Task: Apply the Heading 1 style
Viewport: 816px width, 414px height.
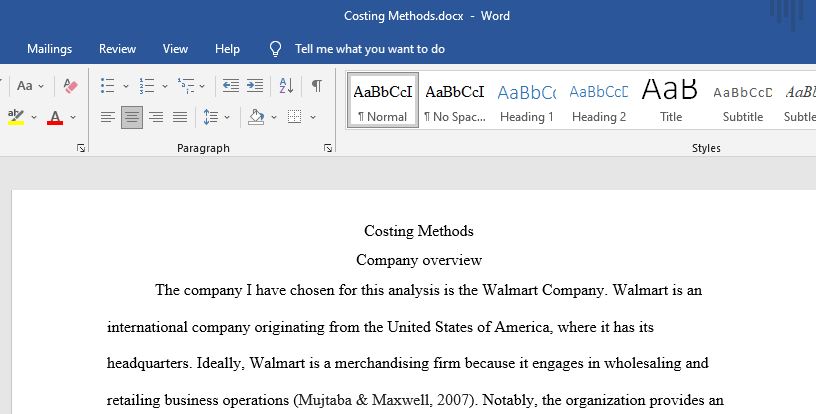Action: tap(527, 100)
